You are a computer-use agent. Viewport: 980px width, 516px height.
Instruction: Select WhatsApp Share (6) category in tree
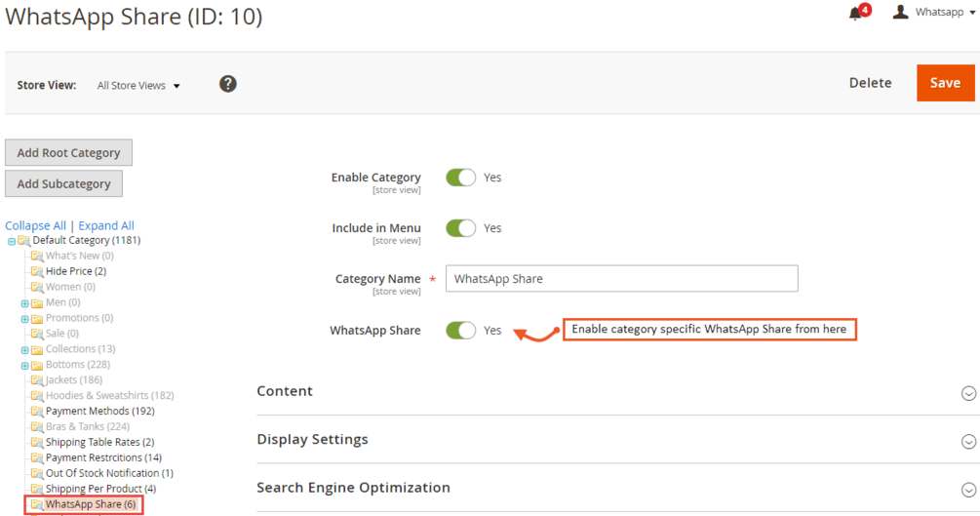click(x=90, y=504)
